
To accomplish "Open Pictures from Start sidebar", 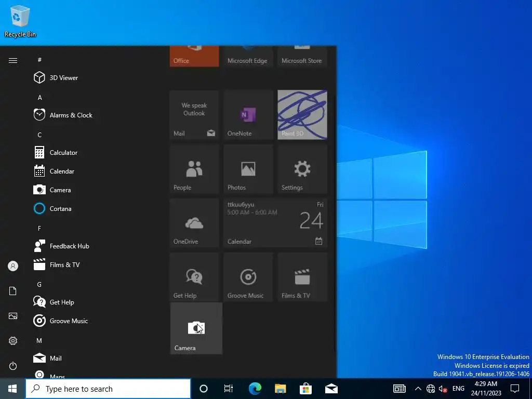I will click(13, 316).
